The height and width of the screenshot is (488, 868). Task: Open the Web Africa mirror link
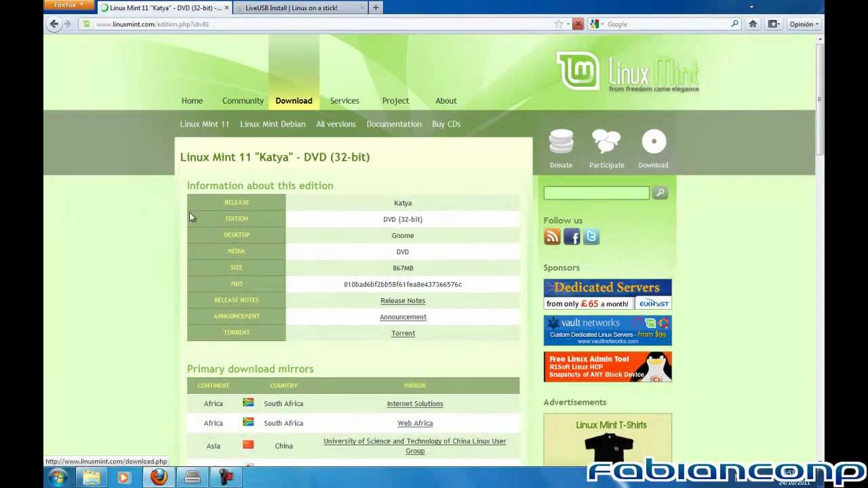[x=415, y=424]
